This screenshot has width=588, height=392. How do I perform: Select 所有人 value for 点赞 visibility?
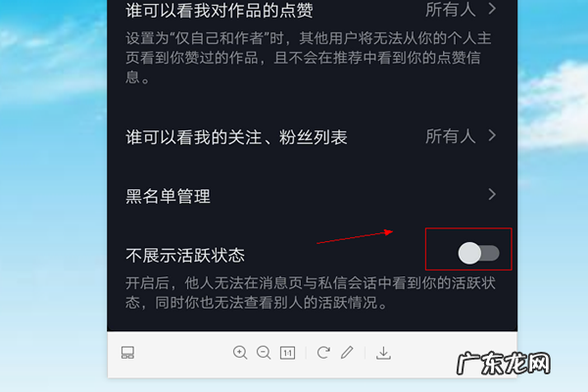pos(451,10)
